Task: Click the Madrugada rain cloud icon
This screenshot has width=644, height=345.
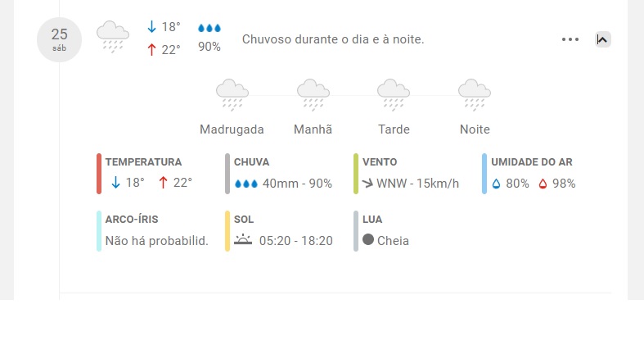Action: pyautogui.click(x=232, y=95)
